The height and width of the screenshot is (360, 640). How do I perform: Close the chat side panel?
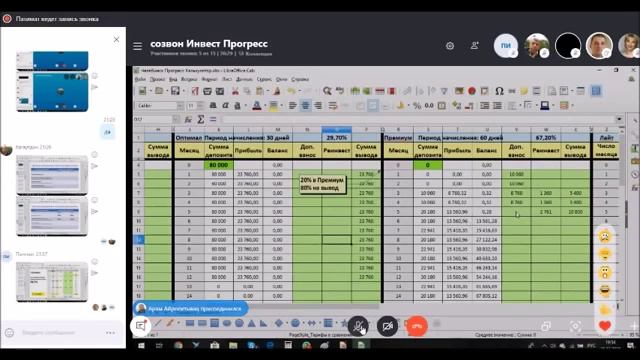click(x=116, y=39)
